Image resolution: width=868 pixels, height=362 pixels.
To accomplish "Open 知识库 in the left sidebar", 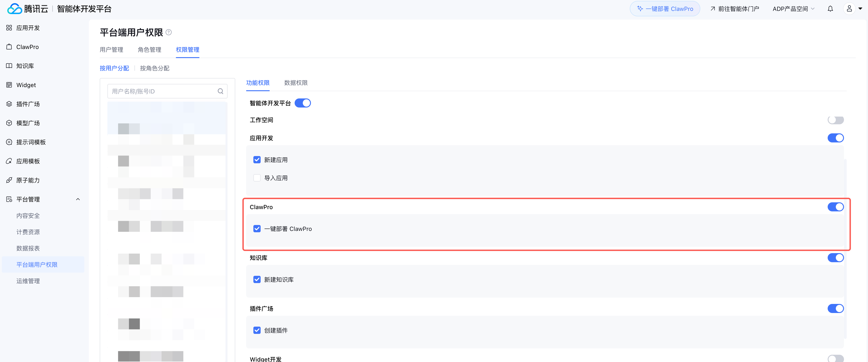I will (25, 66).
